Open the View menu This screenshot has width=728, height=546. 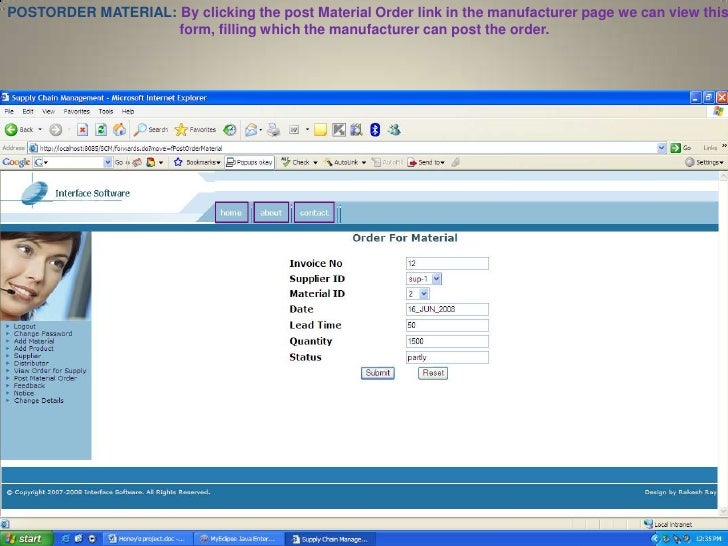click(48, 111)
